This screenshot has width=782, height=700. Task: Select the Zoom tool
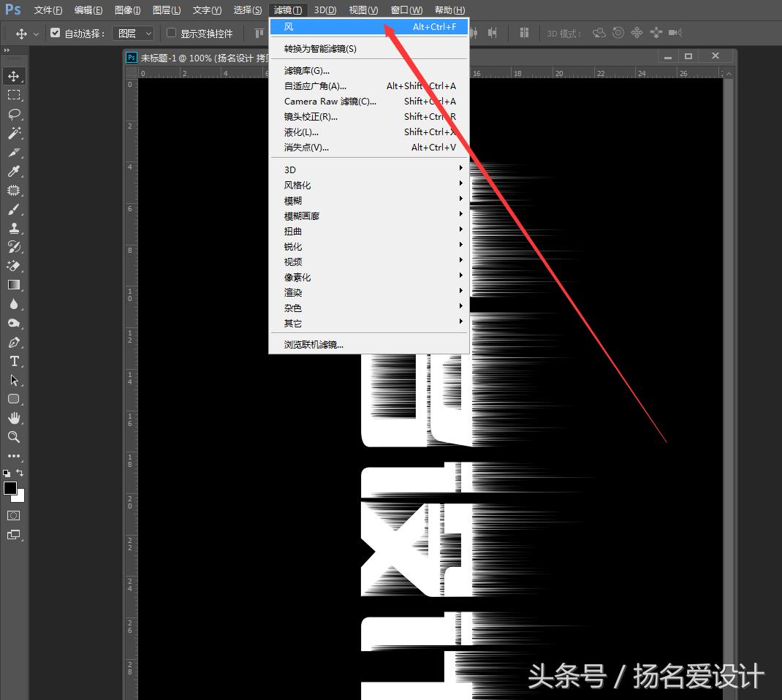15,437
